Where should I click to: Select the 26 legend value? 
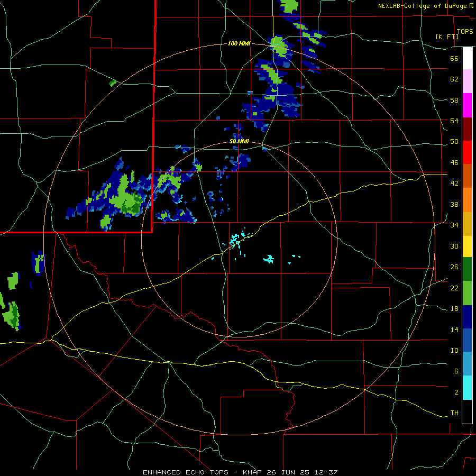[x=454, y=267]
